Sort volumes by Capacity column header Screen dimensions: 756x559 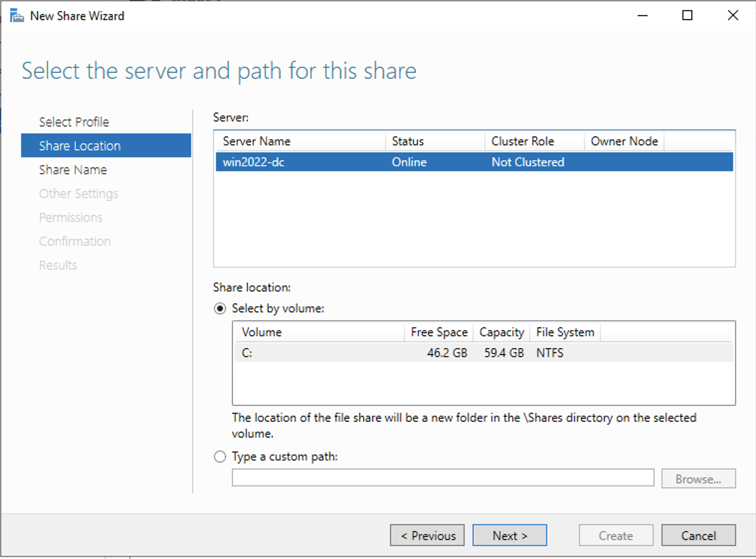coord(501,332)
